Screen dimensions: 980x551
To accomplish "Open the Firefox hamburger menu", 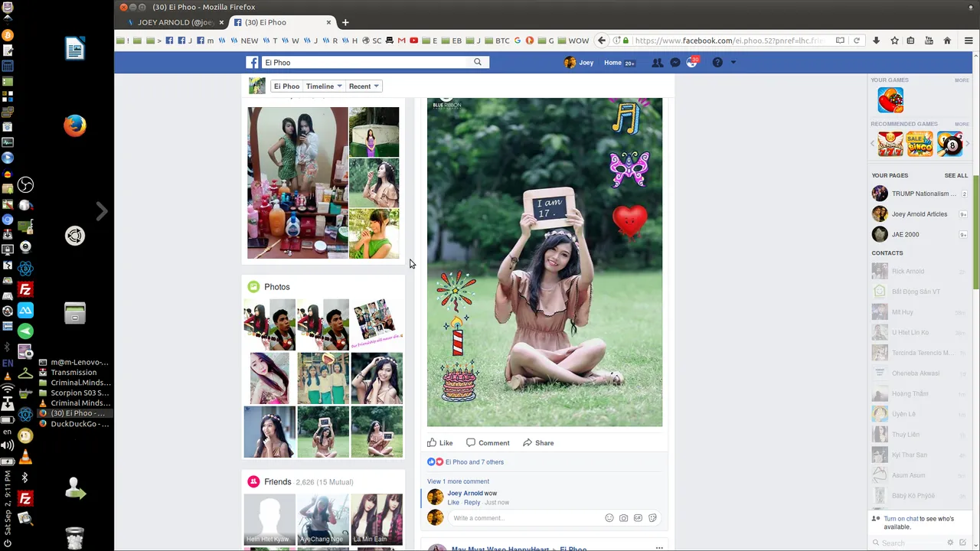I will click(969, 41).
